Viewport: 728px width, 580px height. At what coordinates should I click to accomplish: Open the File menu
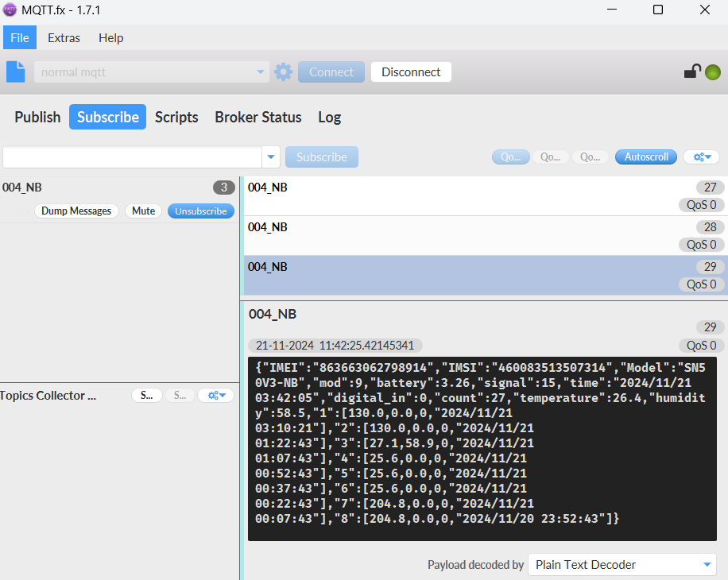click(x=20, y=37)
